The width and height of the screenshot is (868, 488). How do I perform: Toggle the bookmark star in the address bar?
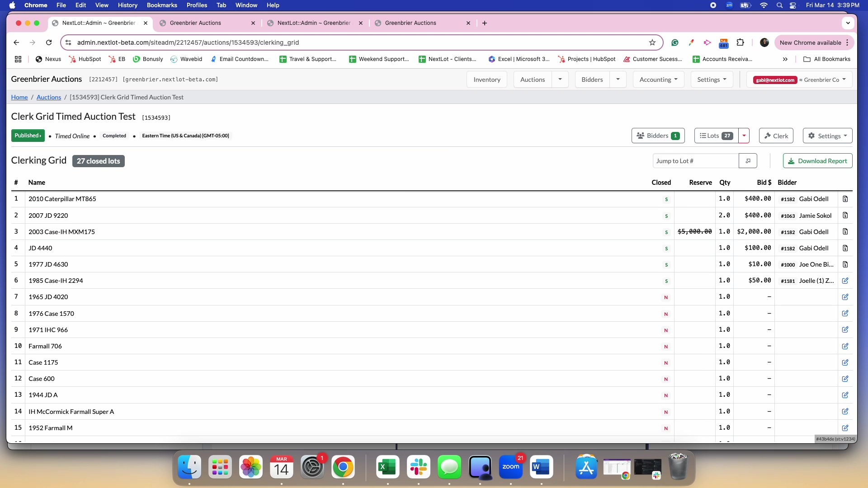point(652,42)
